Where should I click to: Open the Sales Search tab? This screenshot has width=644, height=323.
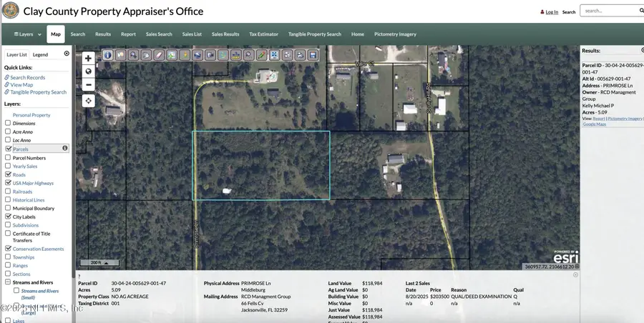point(159,34)
